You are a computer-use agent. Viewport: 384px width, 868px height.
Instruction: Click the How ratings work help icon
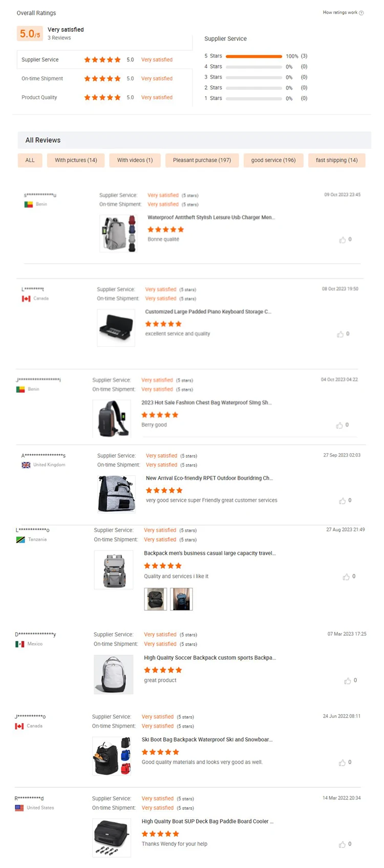(x=361, y=13)
